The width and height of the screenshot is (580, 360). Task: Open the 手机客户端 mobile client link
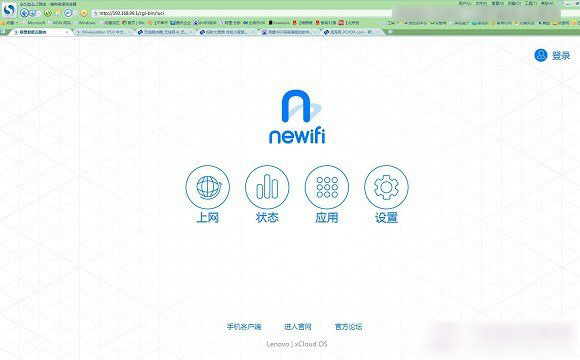[244, 327]
